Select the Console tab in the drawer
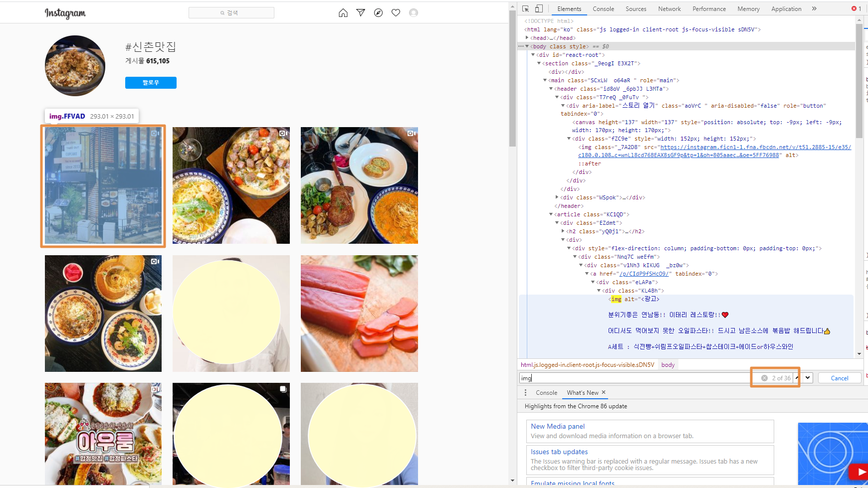 point(546,393)
